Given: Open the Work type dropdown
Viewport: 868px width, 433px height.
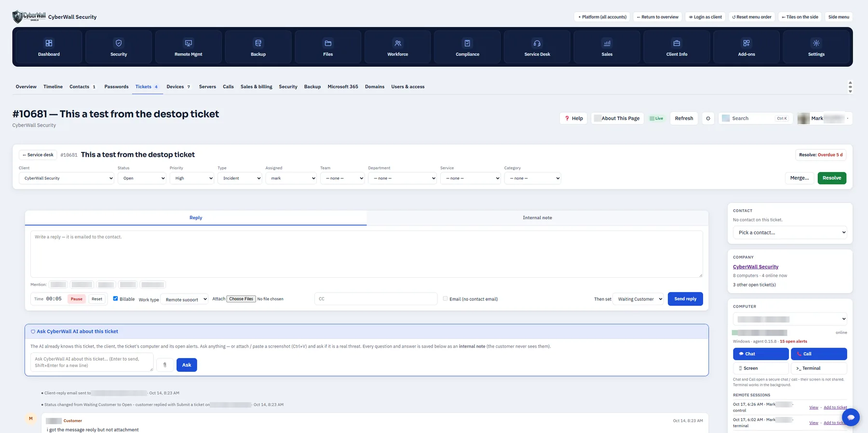Looking at the screenshot, I should (184, 299).
